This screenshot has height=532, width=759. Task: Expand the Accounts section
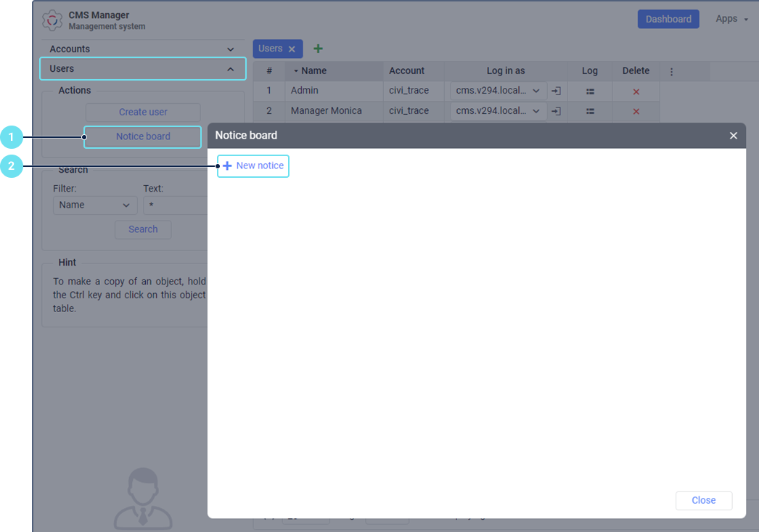click(230, 49)
